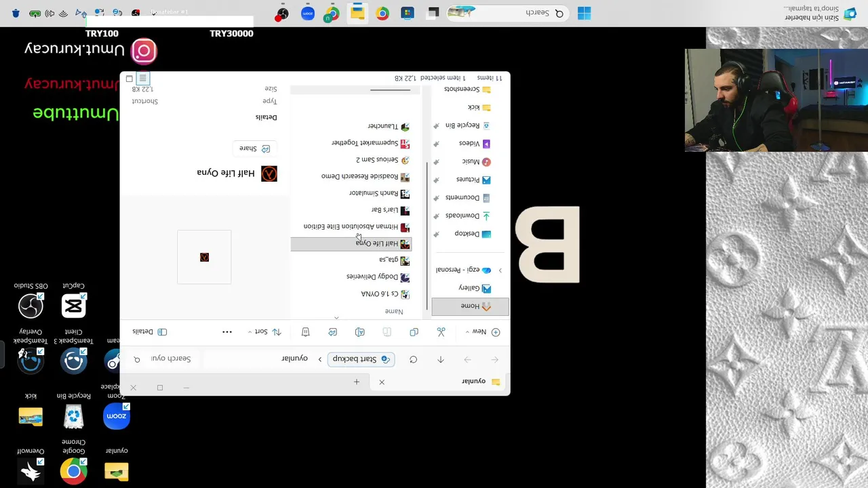
Task: Select the Supermarket Together shortcut
Action: (370, 143)
